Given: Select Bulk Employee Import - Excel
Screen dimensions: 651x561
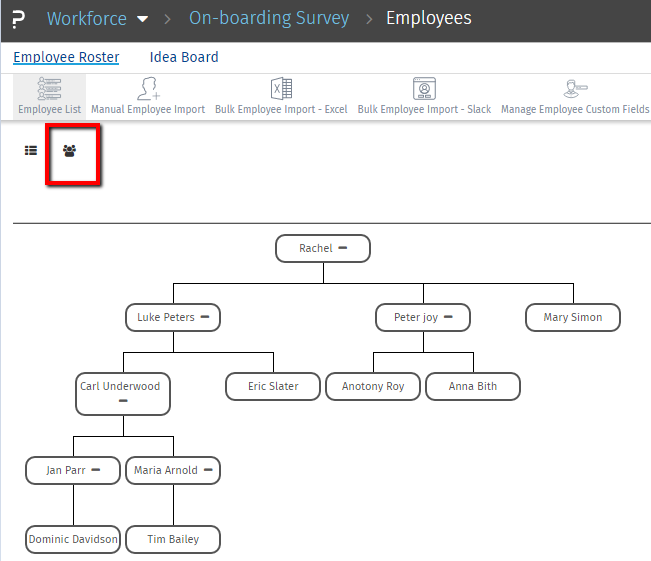Looking at the screenshot, I should coord(281,97).
